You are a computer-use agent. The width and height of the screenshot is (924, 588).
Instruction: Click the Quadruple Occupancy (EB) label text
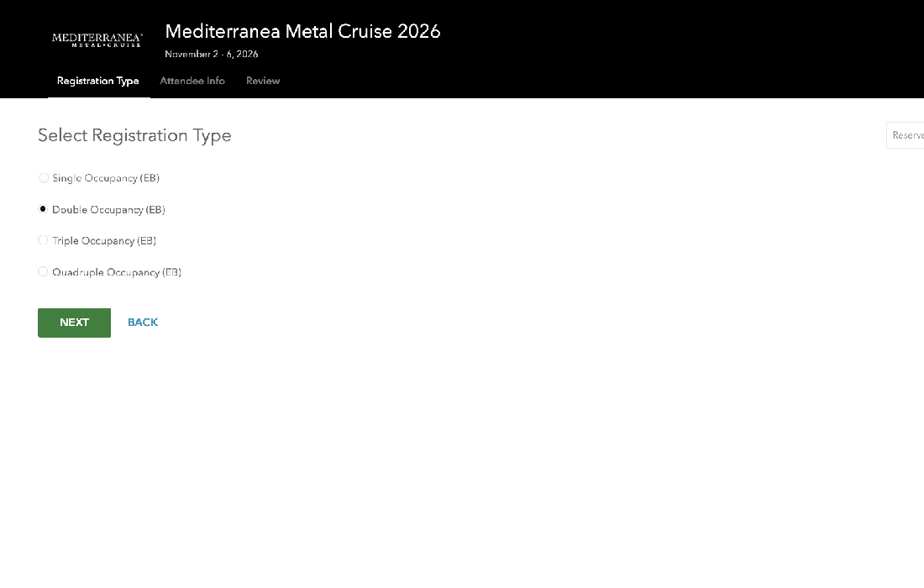(117, 272)
